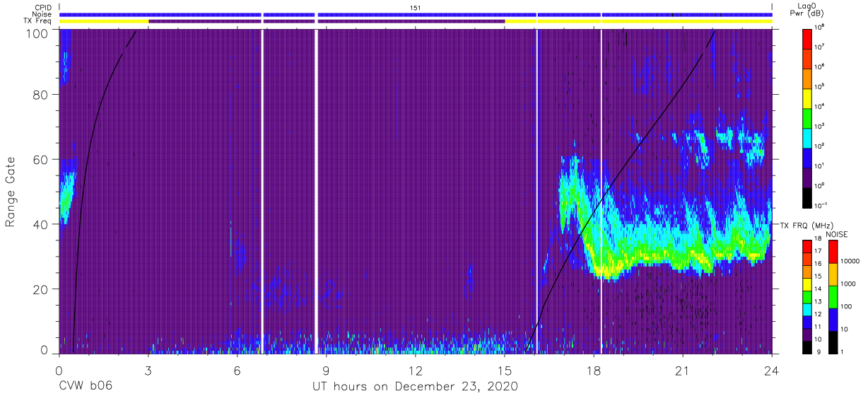The image size is (868, 401).
Task: Click the 'Lag0 Pwr (dB)' color bar title
Action: pos(807,11)
